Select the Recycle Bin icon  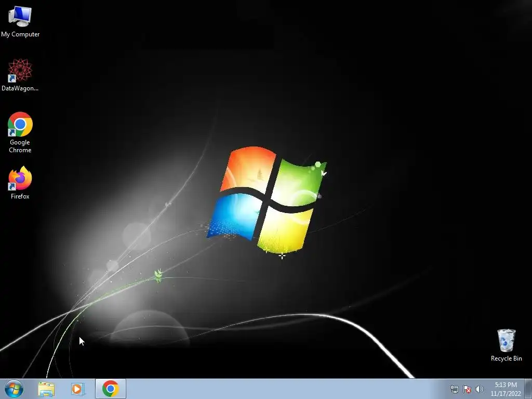click(x=506, y=345)
